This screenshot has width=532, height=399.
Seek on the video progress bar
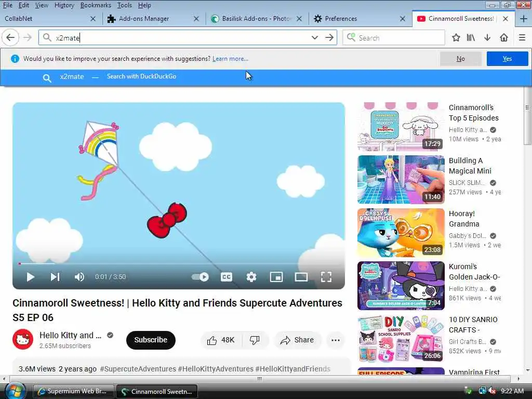click(179, 263)
